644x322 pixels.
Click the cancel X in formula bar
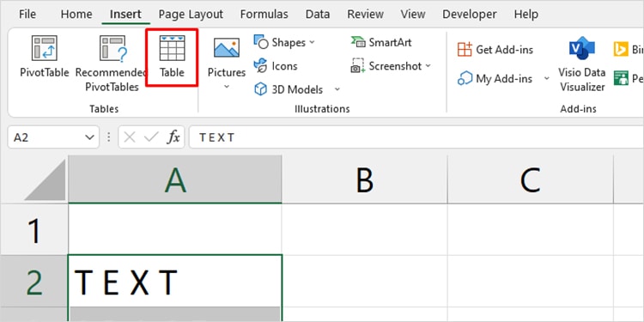click(130, 137)
